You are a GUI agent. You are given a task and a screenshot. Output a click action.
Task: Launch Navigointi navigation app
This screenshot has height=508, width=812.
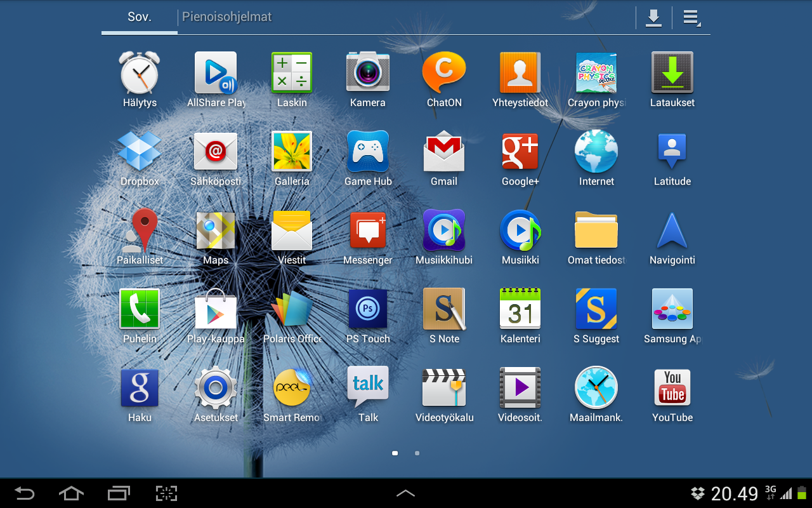[672, 237]
